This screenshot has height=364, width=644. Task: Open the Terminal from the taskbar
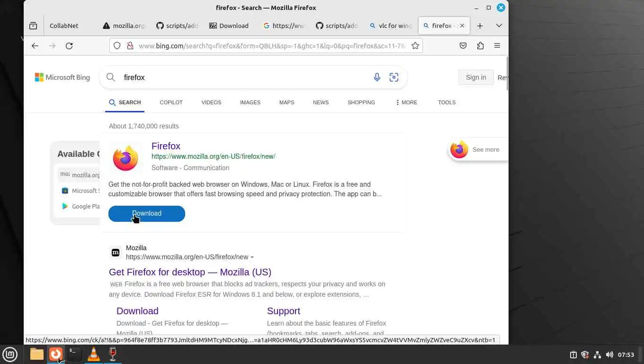point(74,354)
